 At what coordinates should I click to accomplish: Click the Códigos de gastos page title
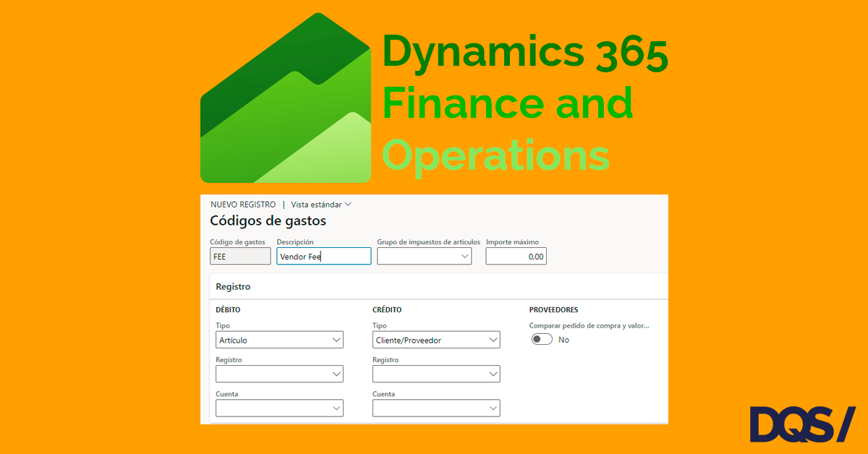click(x=268, y=221)
